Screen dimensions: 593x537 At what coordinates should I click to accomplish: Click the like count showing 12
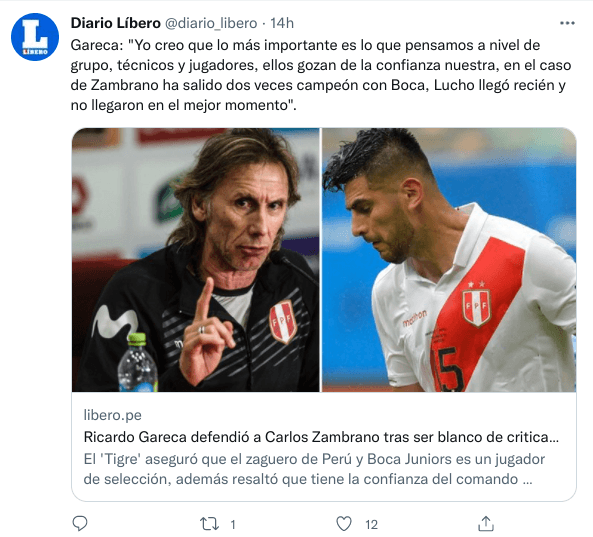(371, 525)
